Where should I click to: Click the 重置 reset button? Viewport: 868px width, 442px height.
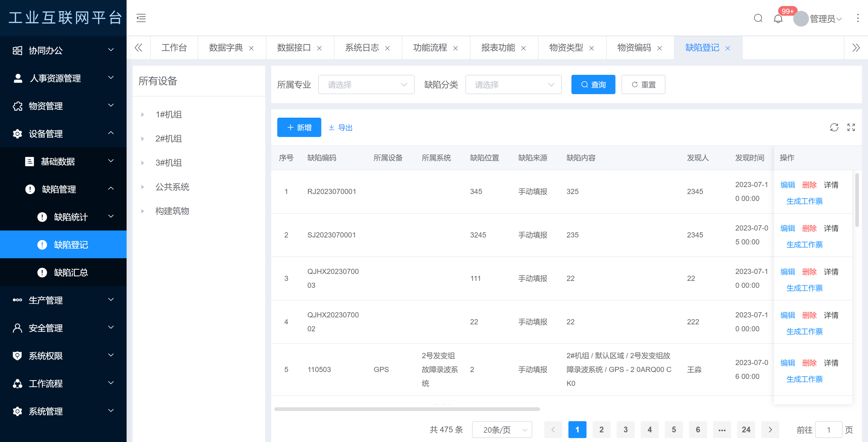(x=643, y=84)
